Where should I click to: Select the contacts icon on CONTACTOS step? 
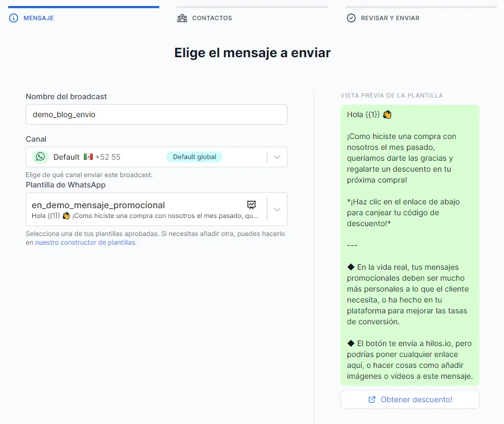[182, 17]
